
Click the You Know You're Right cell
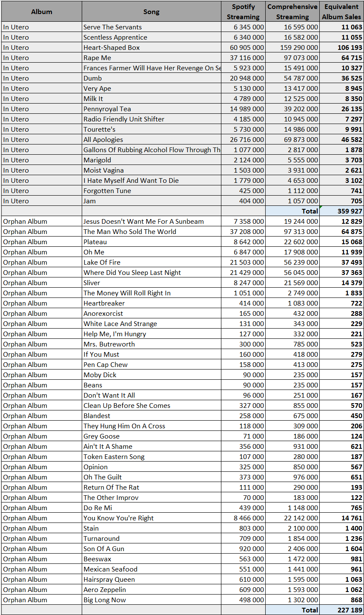(x=151, y=518)
